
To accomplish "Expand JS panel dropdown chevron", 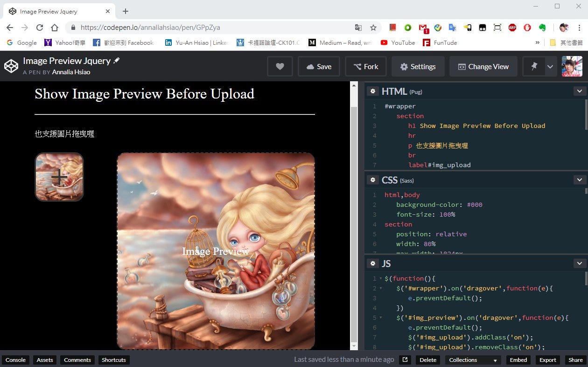I will pyautogui.click(x=579, y=263).
